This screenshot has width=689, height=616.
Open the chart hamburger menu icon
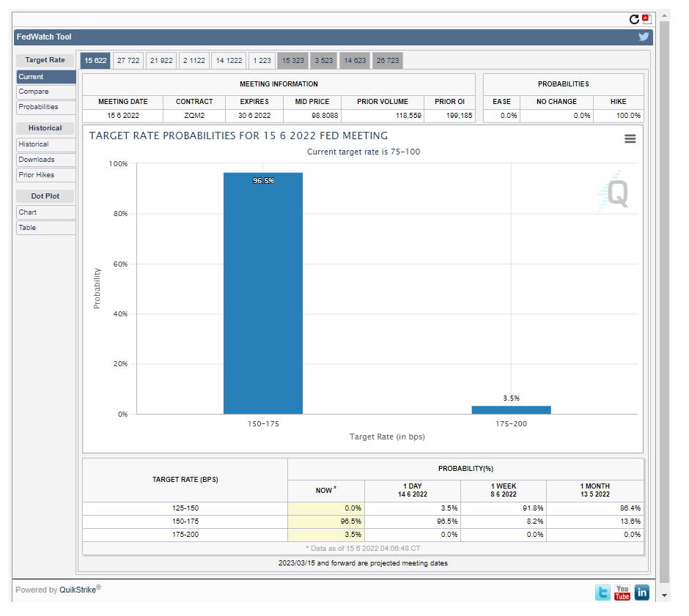pyautogui.click(x=630, y=138)
